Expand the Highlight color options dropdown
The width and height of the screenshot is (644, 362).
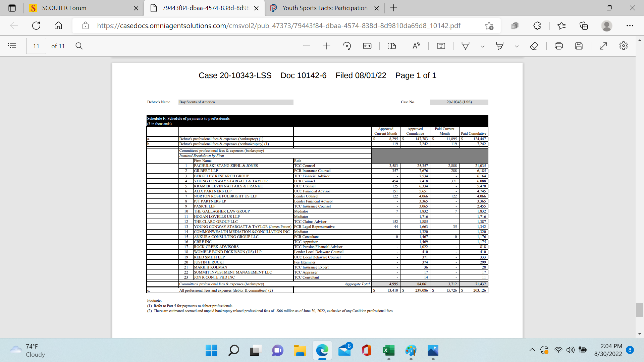tap(517, 46)
